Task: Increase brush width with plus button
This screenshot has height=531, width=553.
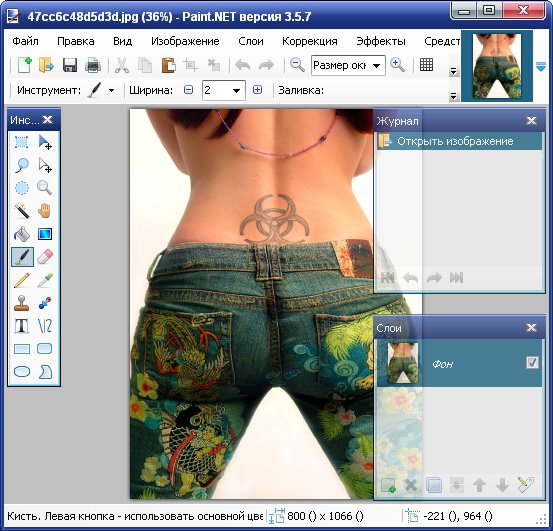Action: coord(257,90)
